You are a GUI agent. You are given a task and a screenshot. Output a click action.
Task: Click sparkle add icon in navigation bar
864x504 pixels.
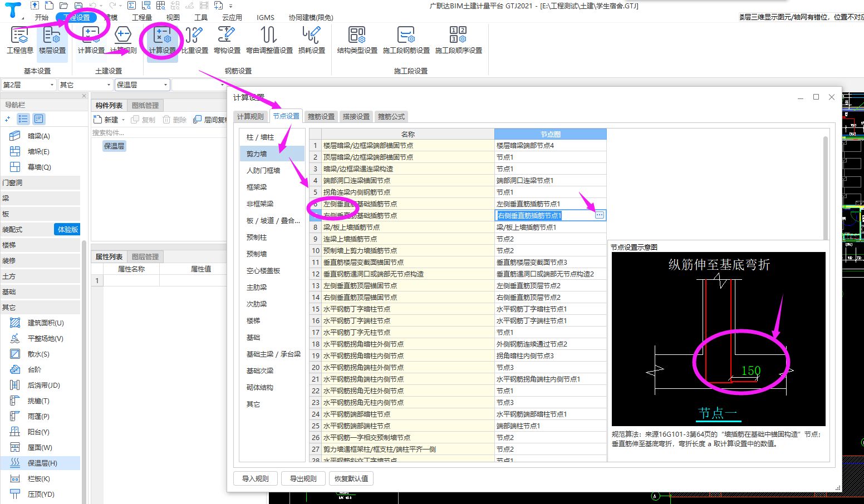(x=7, y=118)
